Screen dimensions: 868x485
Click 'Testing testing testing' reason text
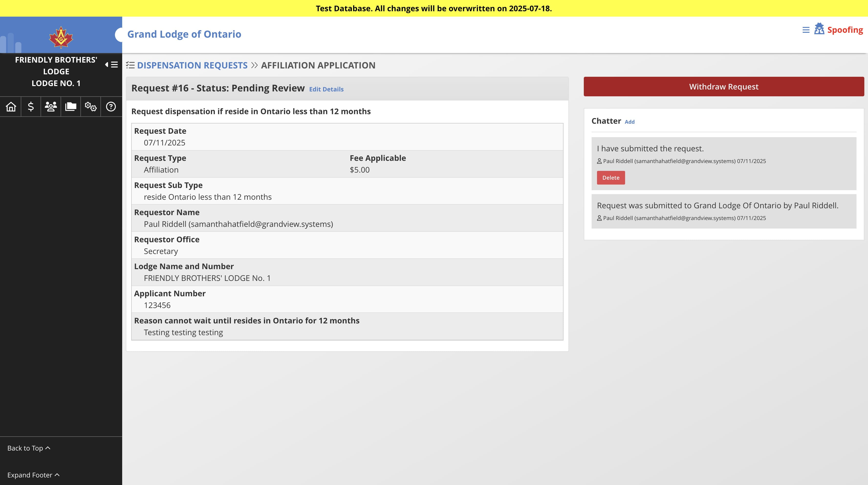[x=183, y=333]
